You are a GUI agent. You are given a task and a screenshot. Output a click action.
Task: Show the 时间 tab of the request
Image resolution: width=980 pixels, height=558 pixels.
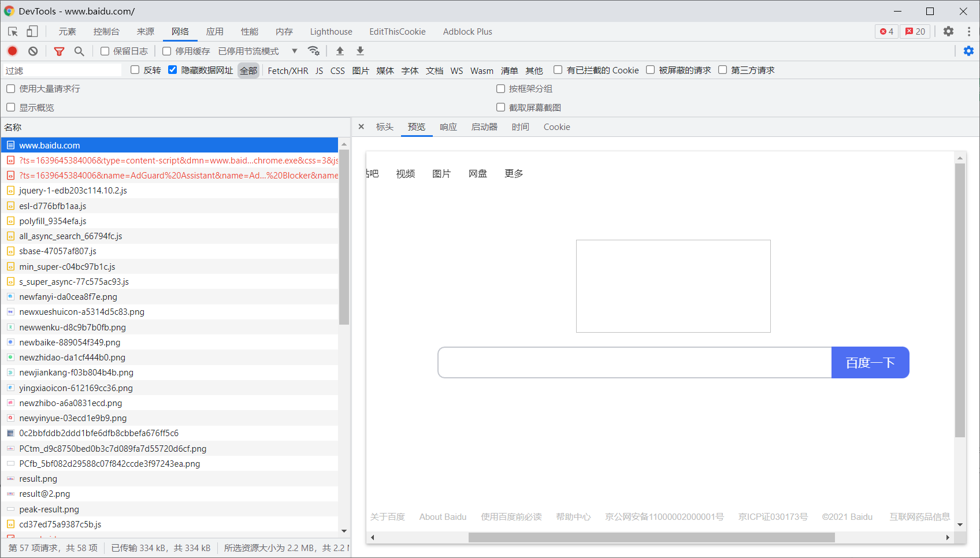click(520, 127)
